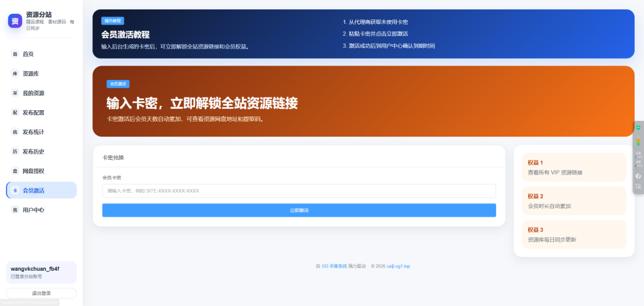The height and width of the screenshot is (306, 644).
Task: Click the 会员激活教程 heading
Action: (125, 35)
